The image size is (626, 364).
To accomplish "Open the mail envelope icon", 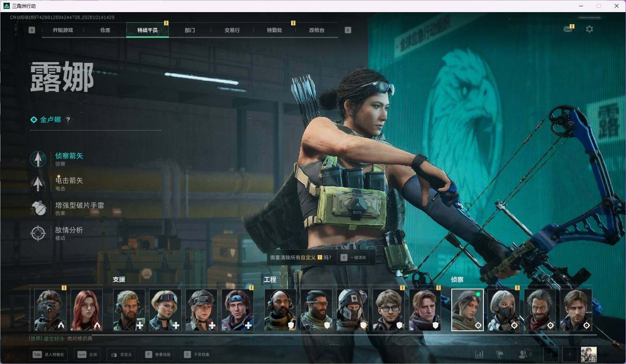I will pos(568,29).
